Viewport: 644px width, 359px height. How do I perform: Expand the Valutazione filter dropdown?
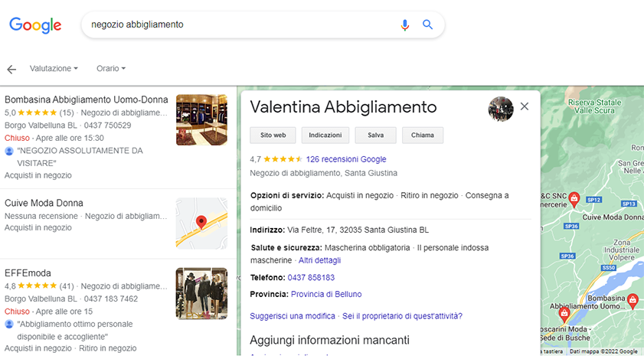[x=54, y=69]
